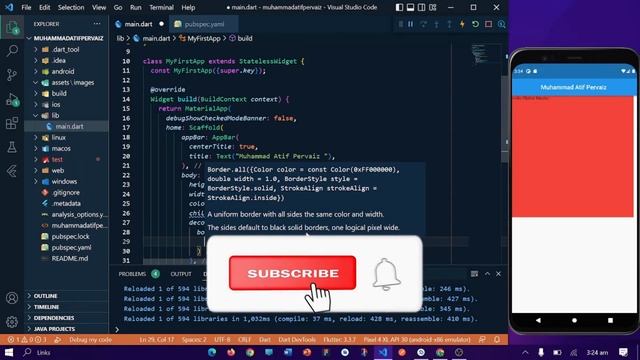The height and width of the screenshot is (360, 640).
Task: Collapse the lib folder
Action: pos(55,116)
